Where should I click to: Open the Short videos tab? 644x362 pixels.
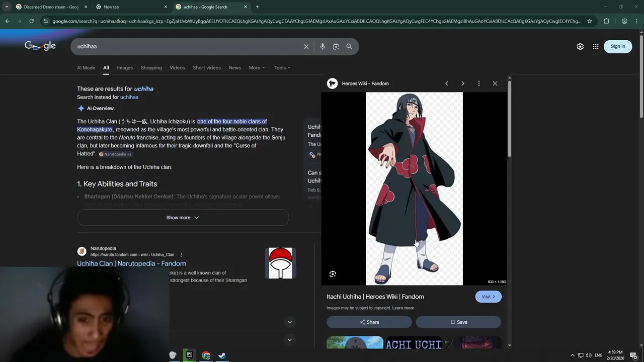(207, 68)
